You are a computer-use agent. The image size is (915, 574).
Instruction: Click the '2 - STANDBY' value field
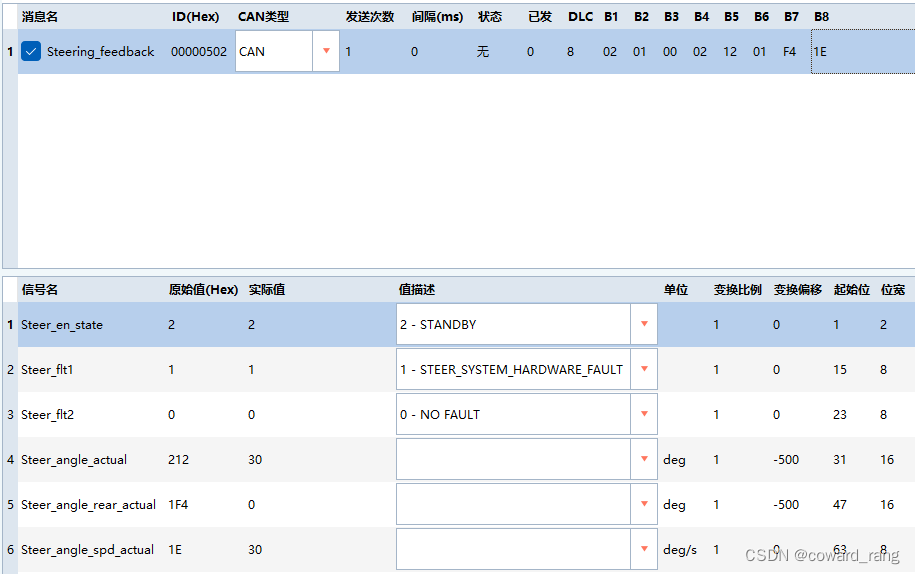tap(513, 324)
